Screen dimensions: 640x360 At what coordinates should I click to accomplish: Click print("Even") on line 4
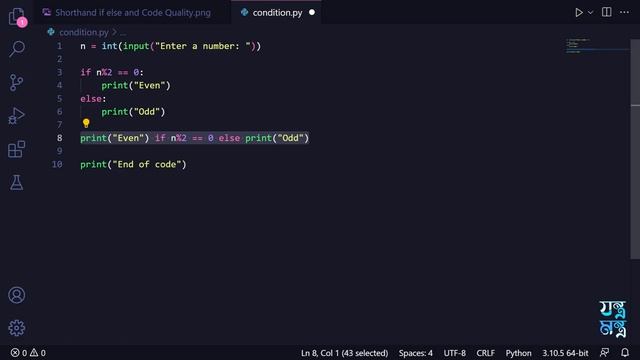[x=136, y=86]
